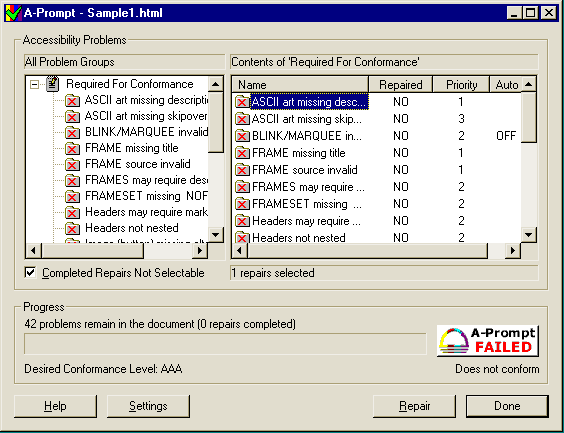Screen dimensions: 564x433
Task: Open the Settings dialog button
Action: point(148,406)
